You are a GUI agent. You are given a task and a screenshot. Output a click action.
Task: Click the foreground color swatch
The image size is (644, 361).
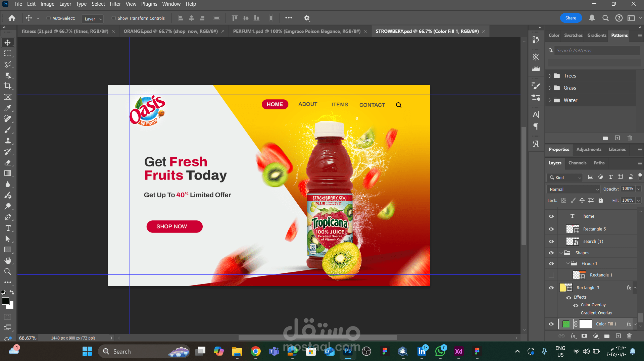pyautogui.click(x=5, y=301)
